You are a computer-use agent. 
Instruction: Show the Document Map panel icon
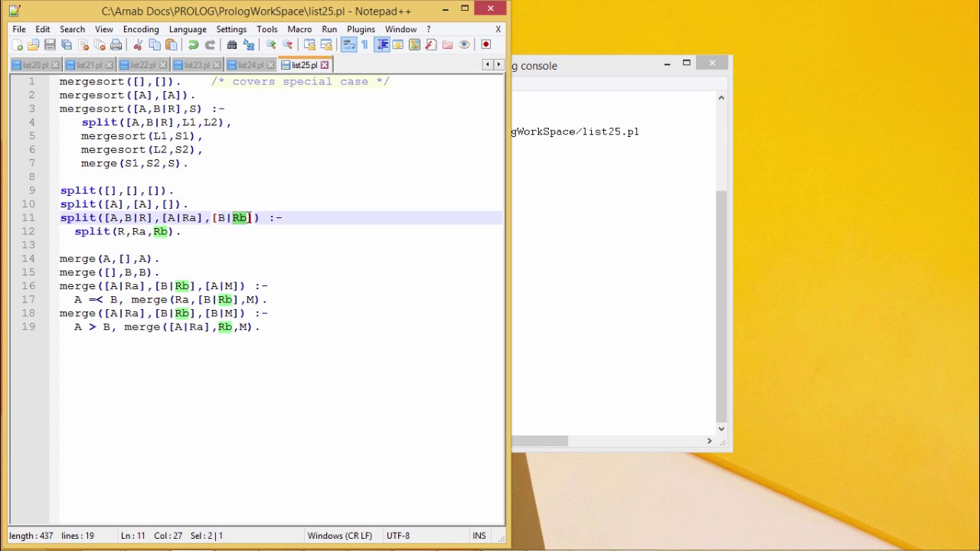point(414,45)
